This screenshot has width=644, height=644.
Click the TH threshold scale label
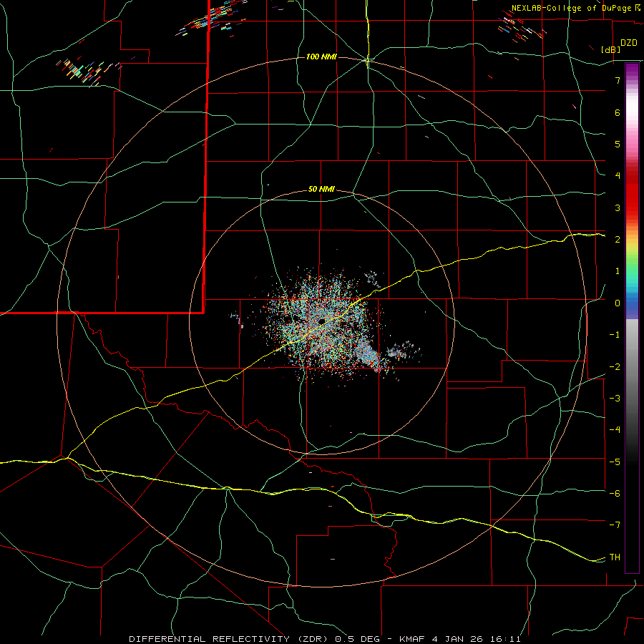(x=615, y=557)
